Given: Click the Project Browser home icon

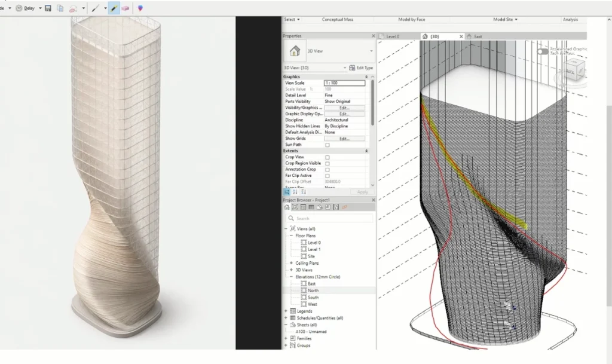Looking at the screenshot, I should coord(287,207).
